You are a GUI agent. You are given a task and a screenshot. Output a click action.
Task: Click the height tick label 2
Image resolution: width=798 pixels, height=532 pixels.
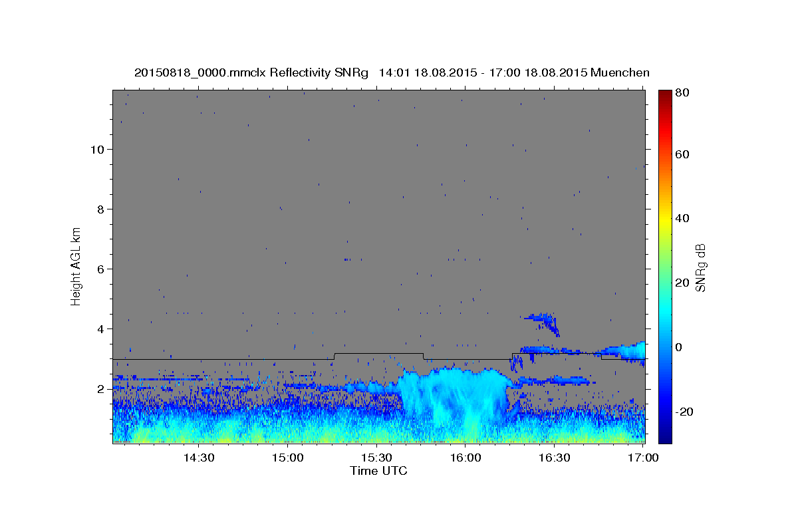pos(101,388)
